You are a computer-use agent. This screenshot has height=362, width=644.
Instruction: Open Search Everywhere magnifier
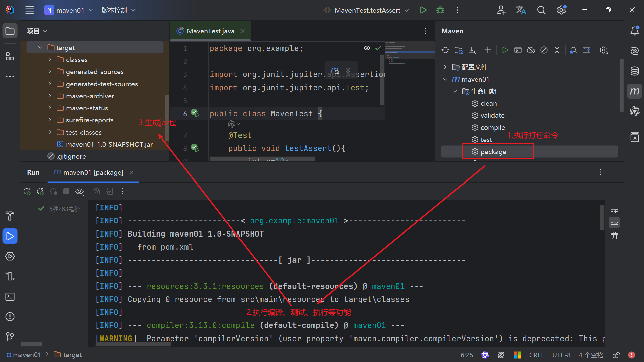click(541, 10)
